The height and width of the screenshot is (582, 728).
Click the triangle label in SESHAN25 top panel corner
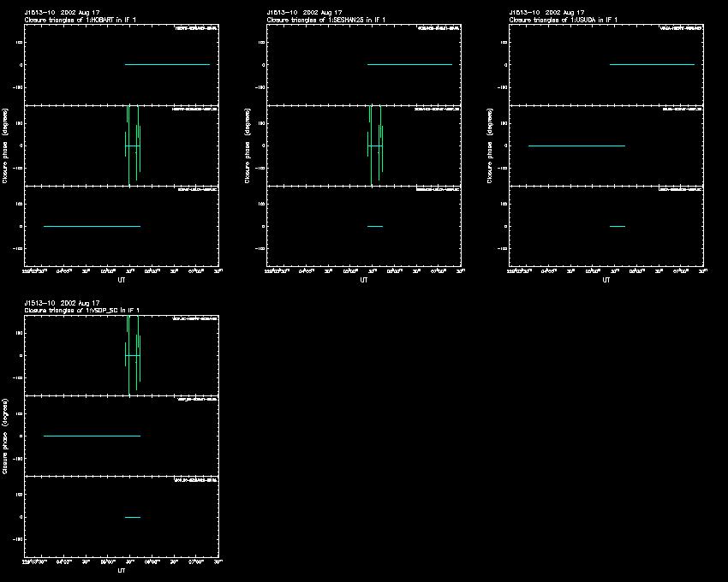(x=439, y=28)
